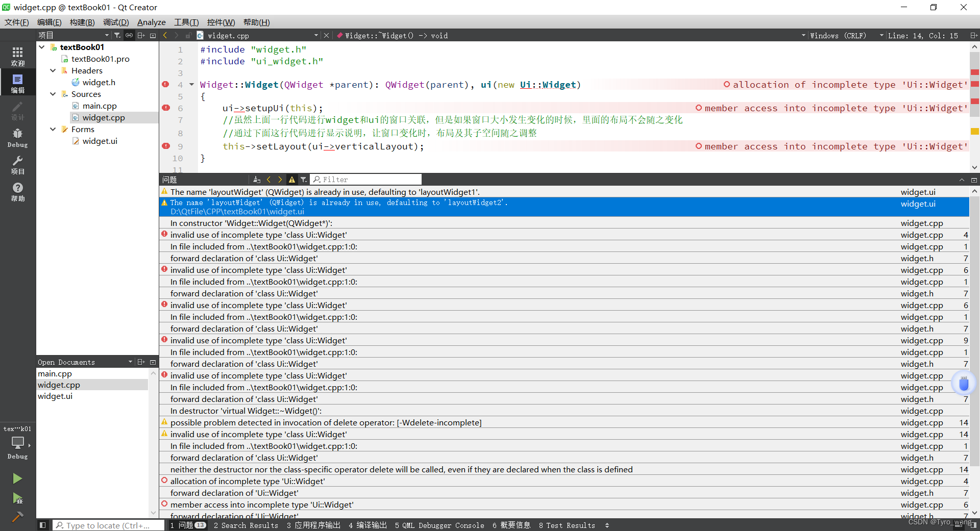The image size is (980, 531).
Task: Select textBook01.pro in project tree
Action: click(100, 59)
